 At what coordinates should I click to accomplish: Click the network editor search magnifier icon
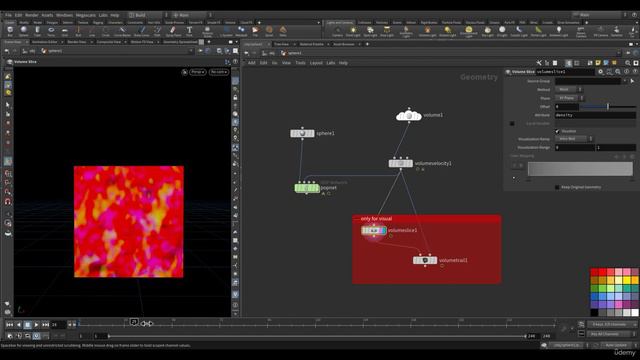[x=628, y=63]
